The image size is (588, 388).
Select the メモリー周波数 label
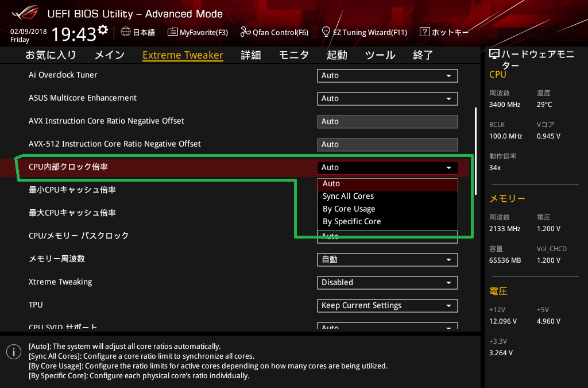[x=57, y=259]
